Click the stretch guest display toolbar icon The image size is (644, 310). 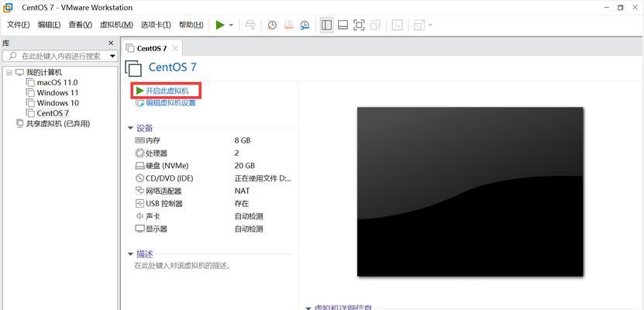419,25
